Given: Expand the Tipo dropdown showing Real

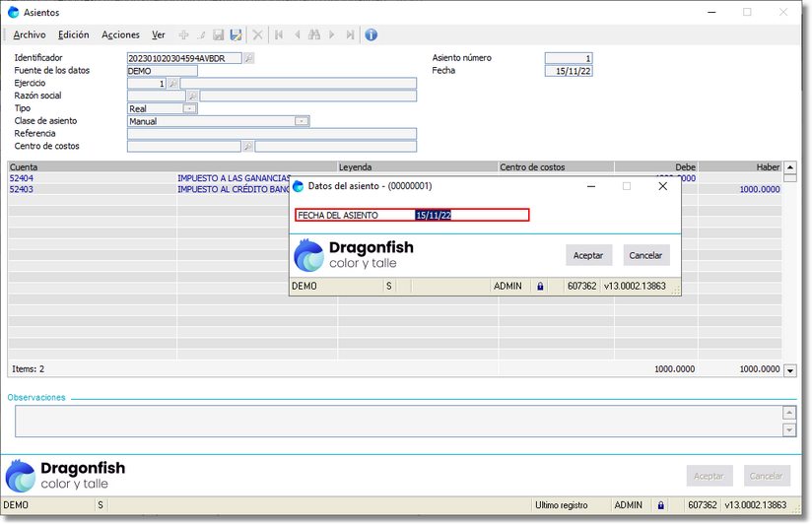Looking at the screenshot, I should pyautogui.click(x=190, y=108).
